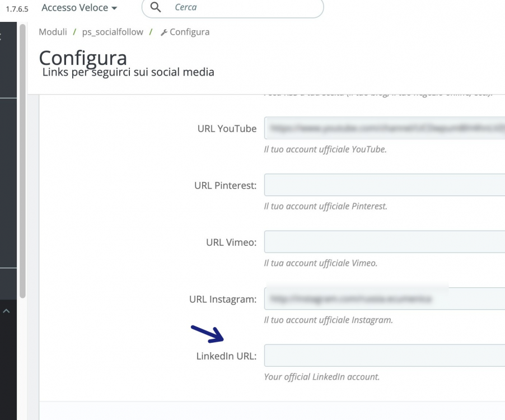Click the LinkedIn URL input field
Image resolution: width=505 pixels, height=420 pixels.
coord(385,356)
